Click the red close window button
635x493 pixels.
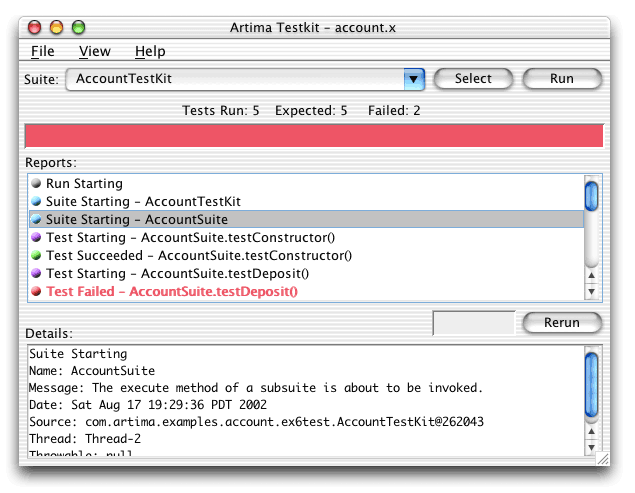[34, 28]
